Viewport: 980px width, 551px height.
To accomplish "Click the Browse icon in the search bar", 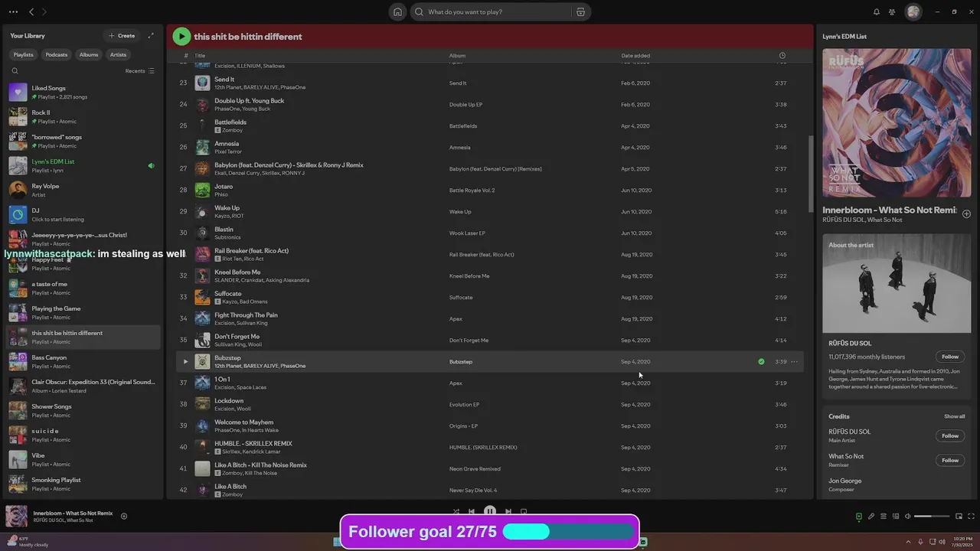I will pyautogui.click(x=580, y=11).
